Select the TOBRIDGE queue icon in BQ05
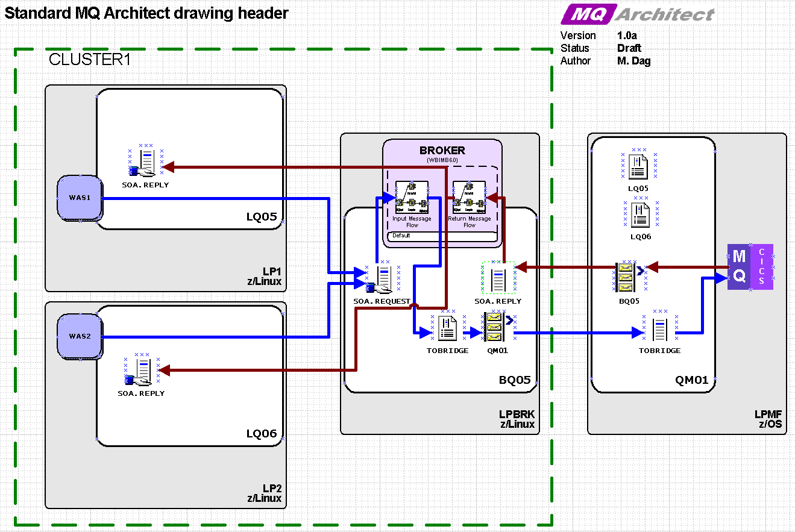795x532 pixels. pos(447,330)
